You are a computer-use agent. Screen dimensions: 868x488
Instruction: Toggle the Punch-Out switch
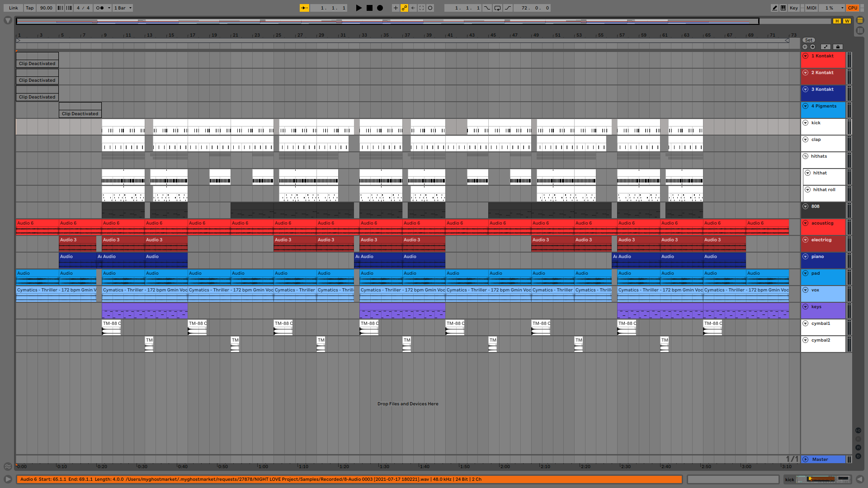[x=508, y=8]
